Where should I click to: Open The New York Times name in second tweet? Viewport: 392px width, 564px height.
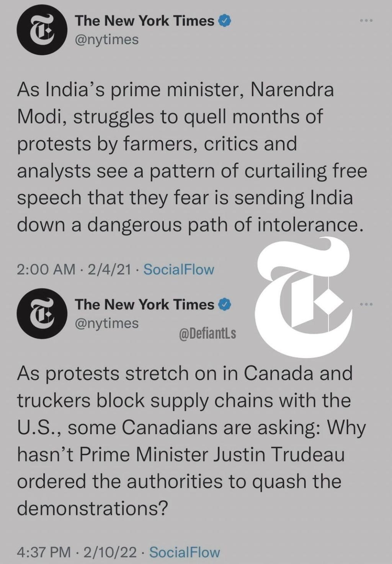(x=144, y=305)
